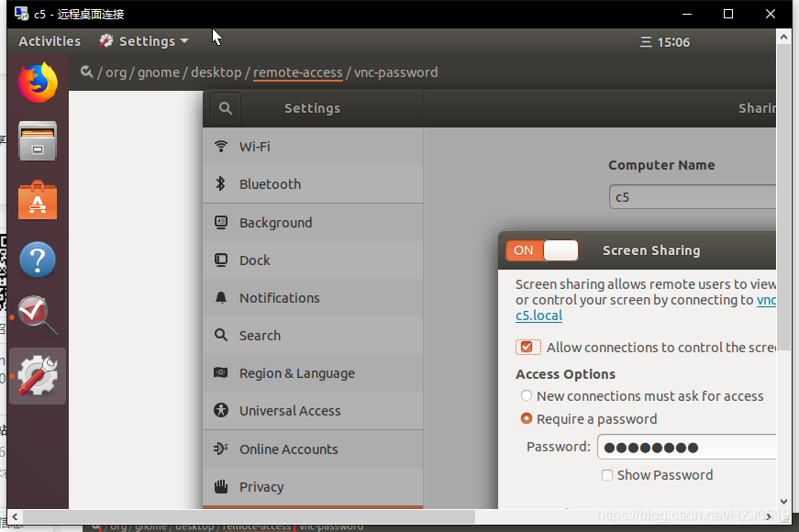Click the Online Accounts icon
This screenshot has width=799, height=532.
(221, 449)
